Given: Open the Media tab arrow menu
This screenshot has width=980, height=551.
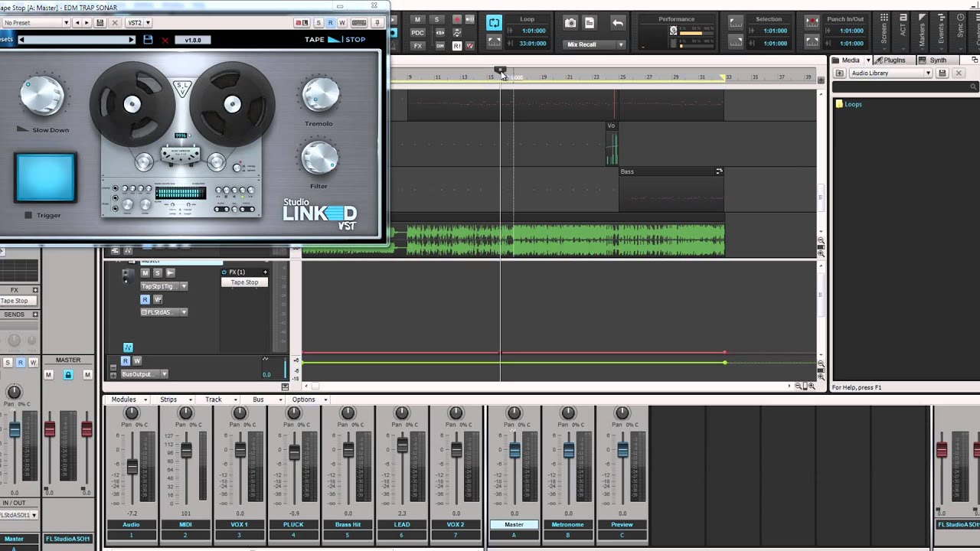Looking at the screenshot, I should click(868, 60).
